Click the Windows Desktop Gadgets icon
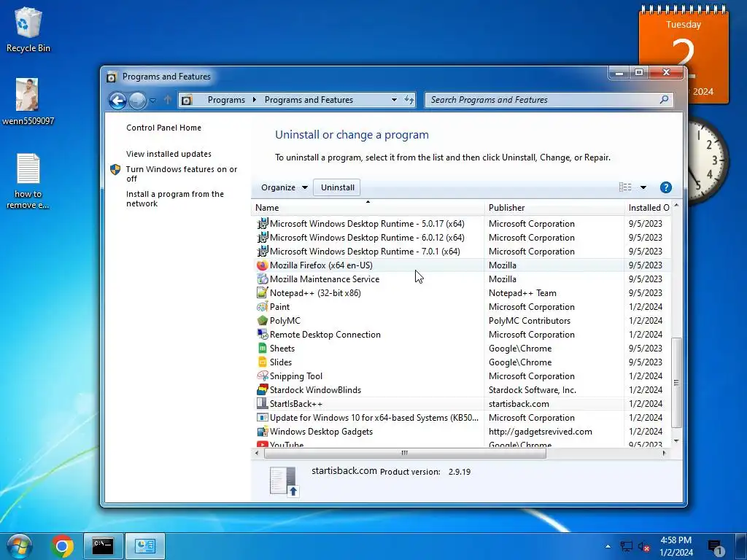Image resolution: width=747 pixels, height=560 pixels. 262,432
